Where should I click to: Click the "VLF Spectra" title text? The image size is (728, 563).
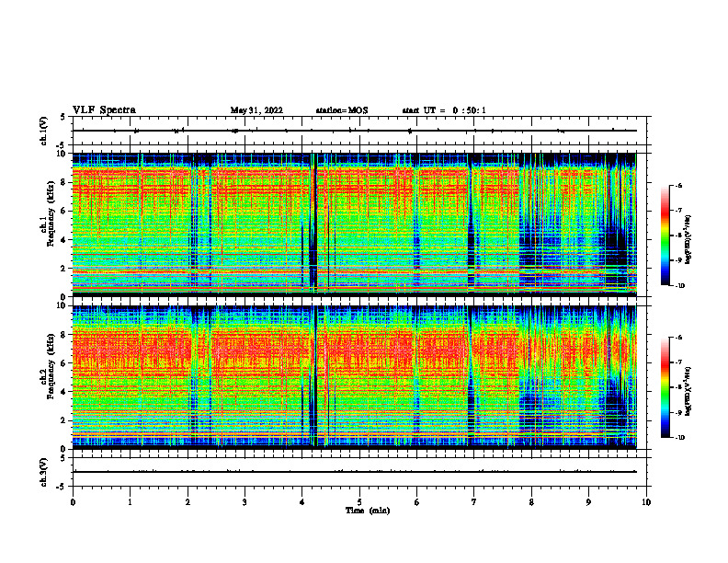104,110
